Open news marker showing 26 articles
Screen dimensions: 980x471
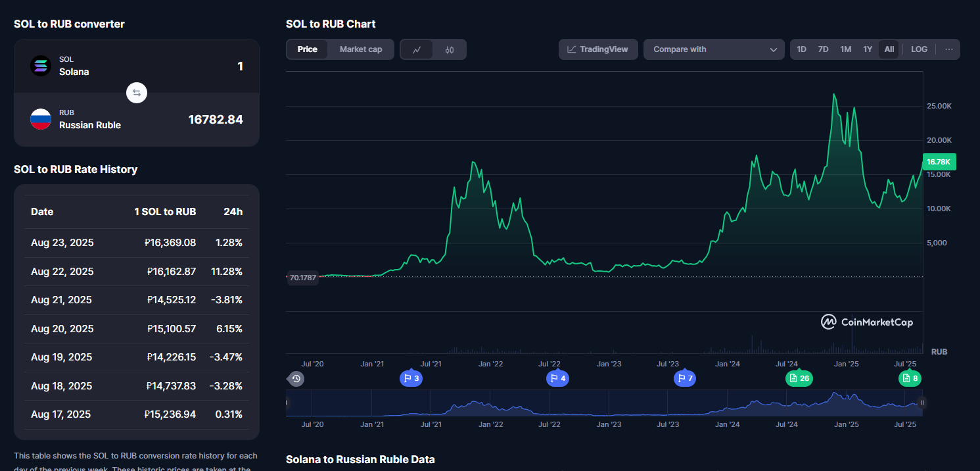[x=799, y=378]
